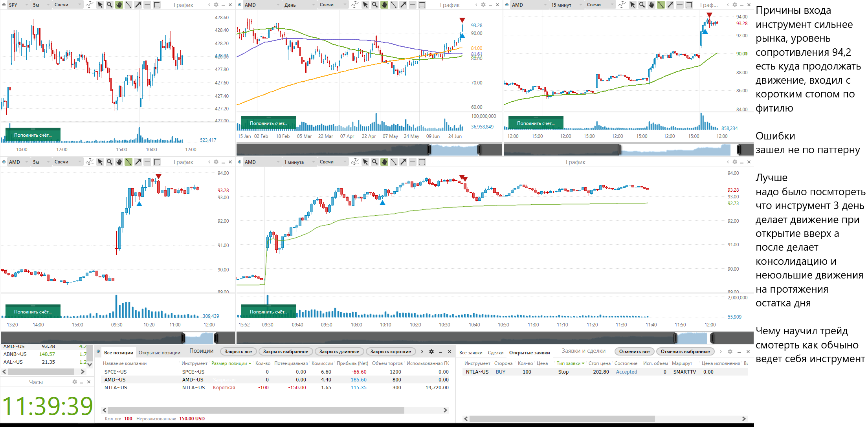This screenshot has height=427, width=868.
Task: Open Свечи dropdown in AMD 15 минут chart
Action: (x=600, y=5)
